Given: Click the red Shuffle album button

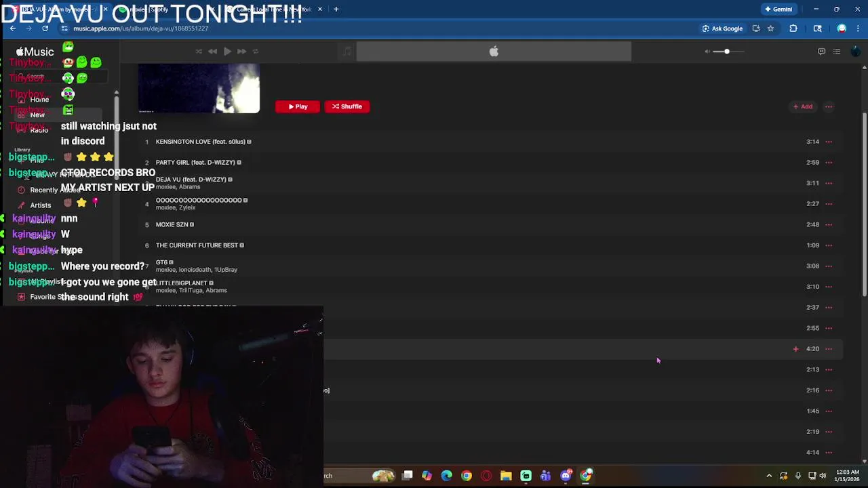Looking at the screenshot, I should pos(347,106).
